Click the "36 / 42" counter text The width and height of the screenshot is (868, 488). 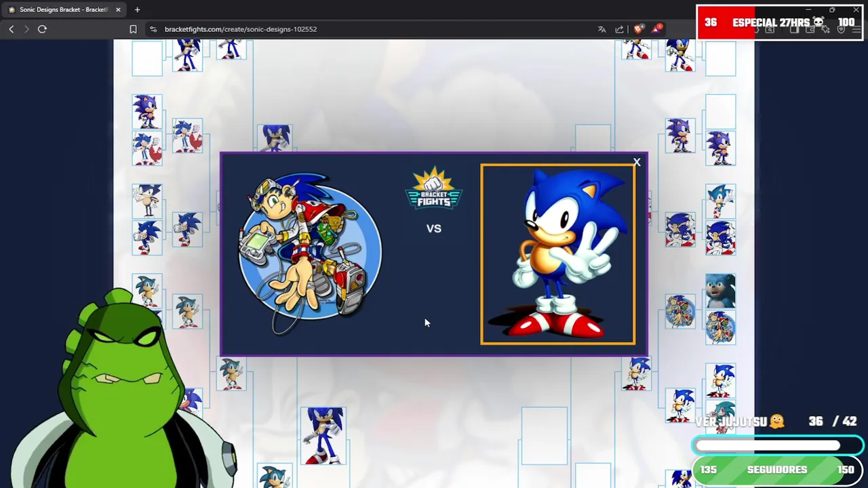(x=833, y=421)
